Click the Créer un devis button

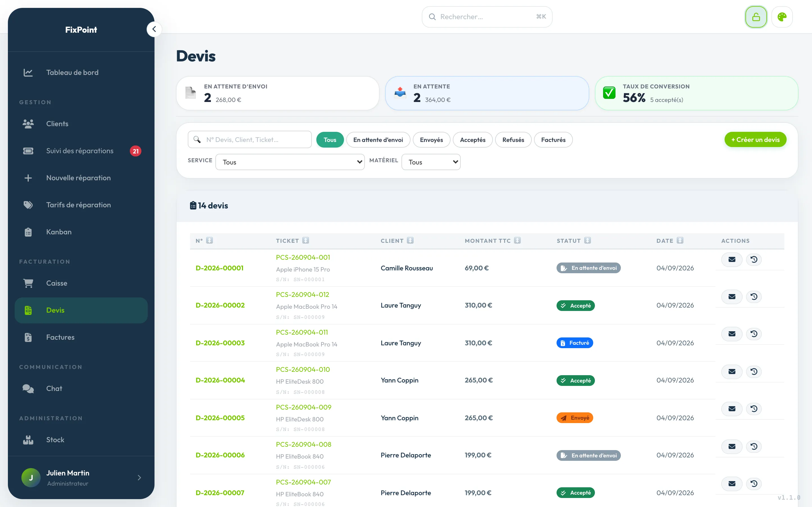[x=755, y=139]
